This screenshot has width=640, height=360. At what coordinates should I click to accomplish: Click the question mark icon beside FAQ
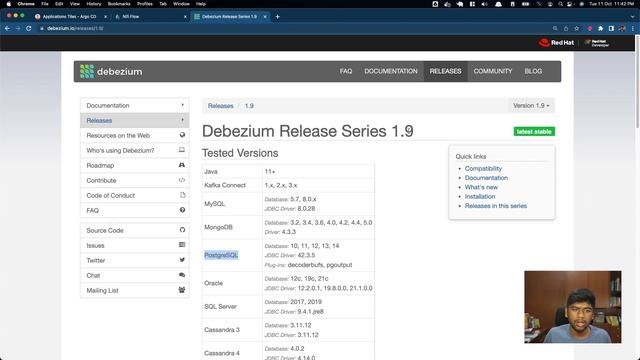pos(182,210)
